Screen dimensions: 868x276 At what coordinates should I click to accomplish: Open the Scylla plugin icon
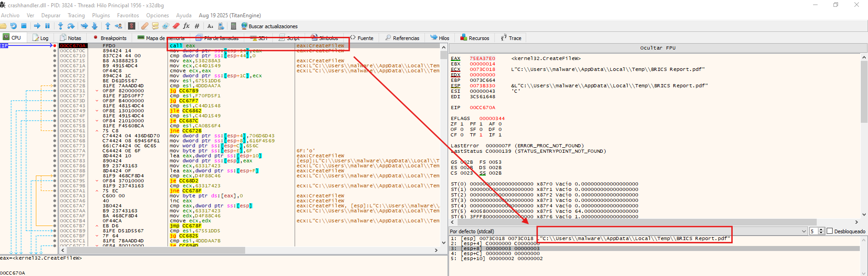(x=132, y=26)
